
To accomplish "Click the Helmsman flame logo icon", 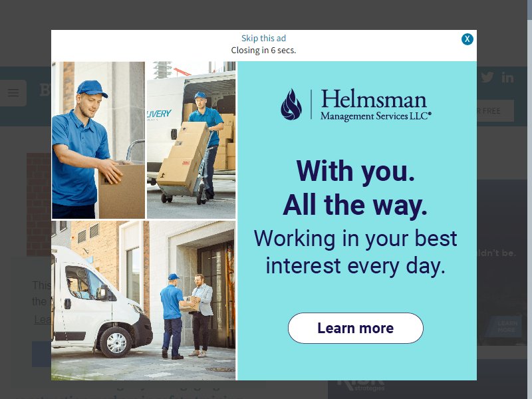I will (x=291, y=104).
